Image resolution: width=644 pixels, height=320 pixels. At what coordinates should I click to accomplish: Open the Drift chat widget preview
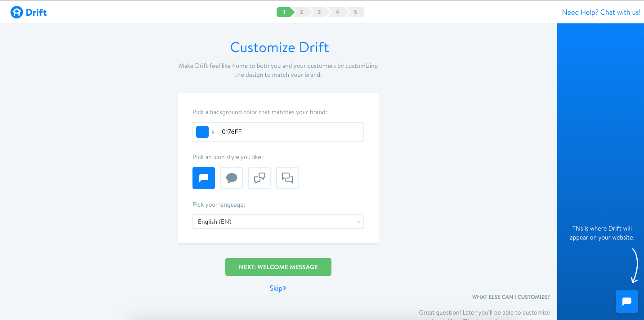626,301
